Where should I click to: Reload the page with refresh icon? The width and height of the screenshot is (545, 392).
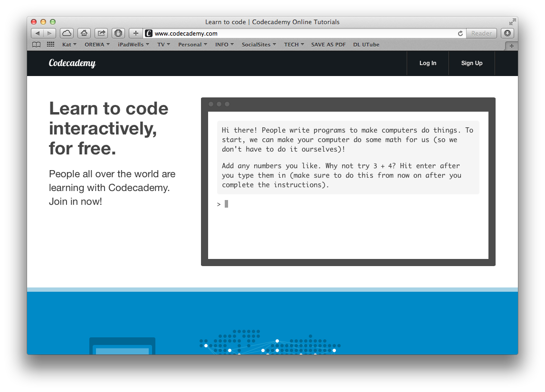click(x=460, y=33)
